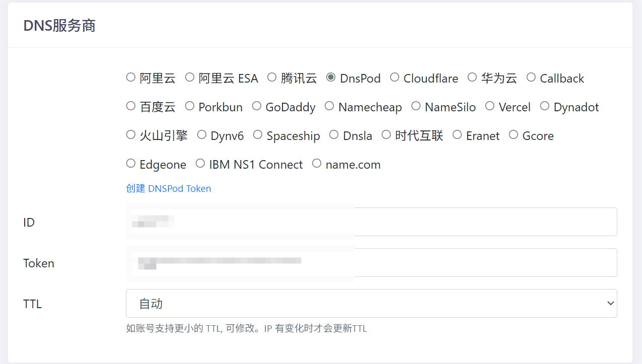Select the 火山引擎 radio button
Image resolution: width=642 pixels, height=364 pixels.
pyautogui.click(x=131, y=135)
